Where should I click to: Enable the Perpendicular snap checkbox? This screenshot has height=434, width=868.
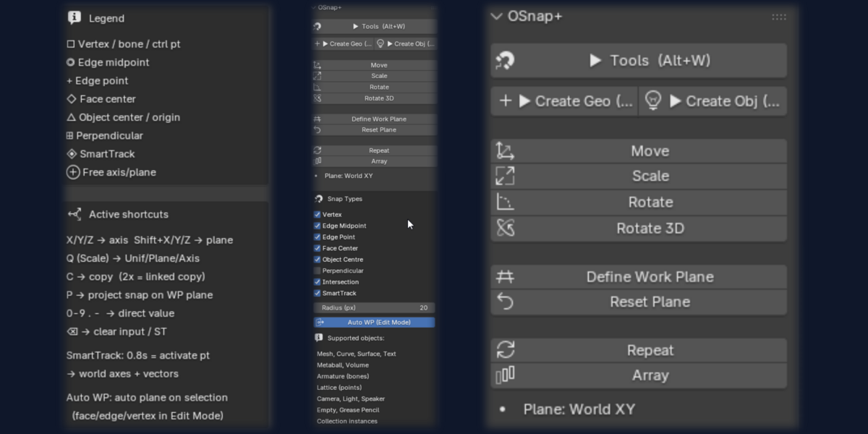coord(318,271)
